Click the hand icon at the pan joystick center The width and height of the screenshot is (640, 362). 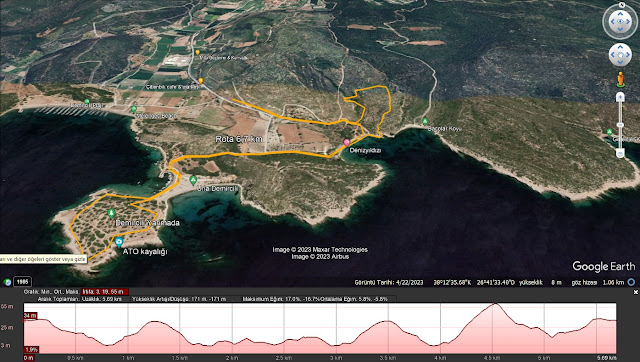(x=620, y=55)
